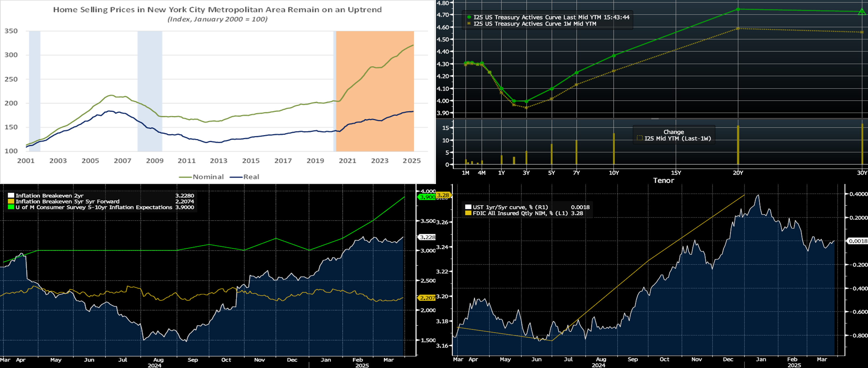Click the green triangle marker at 30Y
The width and height of the screenshot is (868, 368).
point(862,12)
